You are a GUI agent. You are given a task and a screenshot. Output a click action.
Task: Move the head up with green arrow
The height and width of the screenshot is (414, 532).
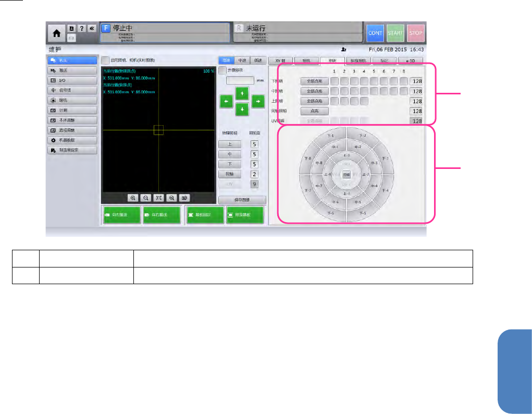coord(242,93)
